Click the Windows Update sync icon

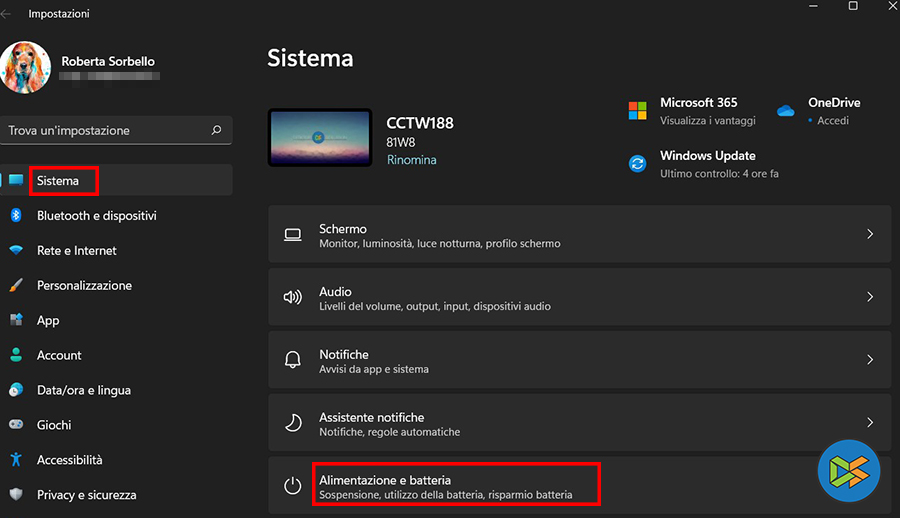tap(637, 163)
